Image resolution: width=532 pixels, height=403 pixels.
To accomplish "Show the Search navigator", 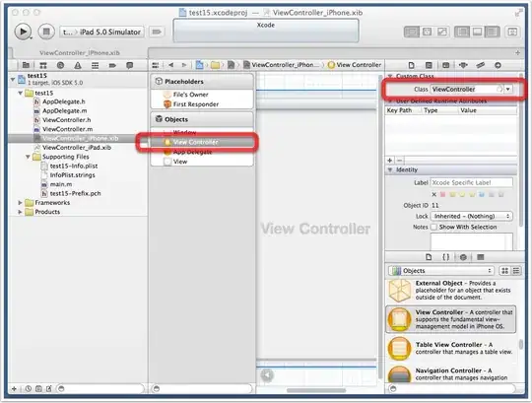I will point(60,65).
